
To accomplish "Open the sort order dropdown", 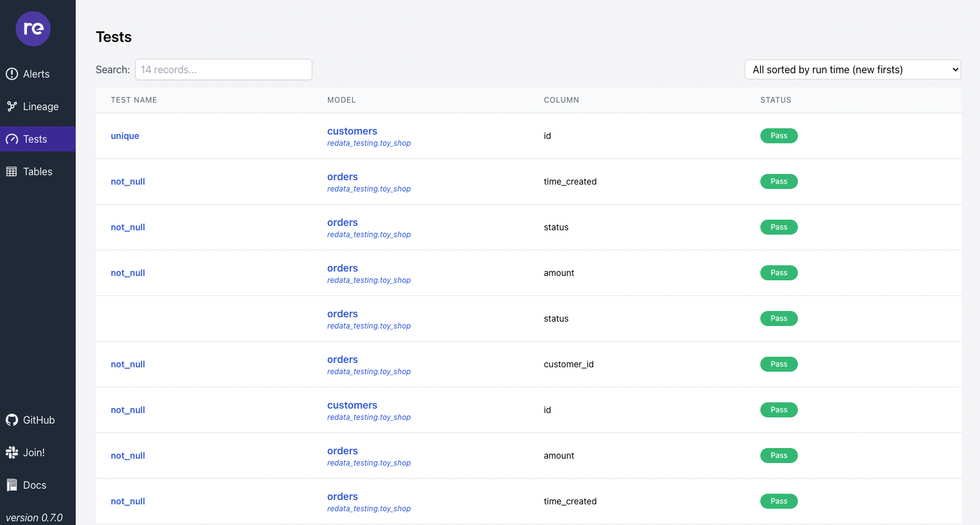I will pyautogui.click(x=852, y=69).
